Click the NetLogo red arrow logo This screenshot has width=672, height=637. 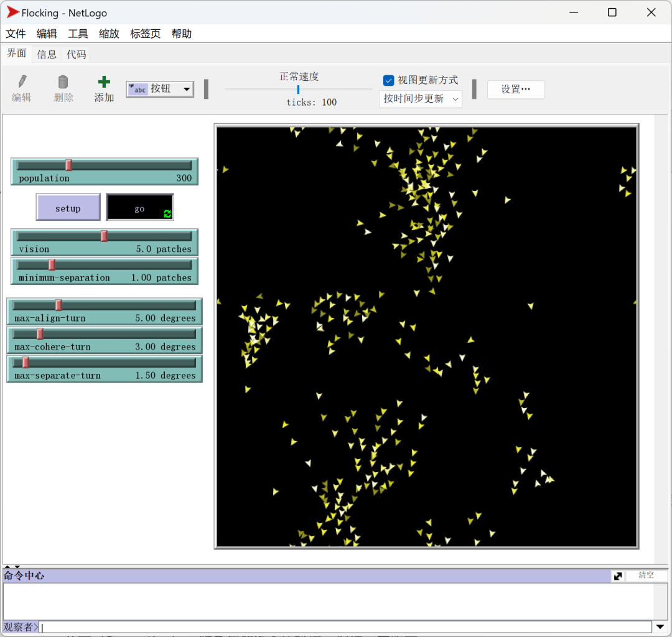(x=12, y=12)
